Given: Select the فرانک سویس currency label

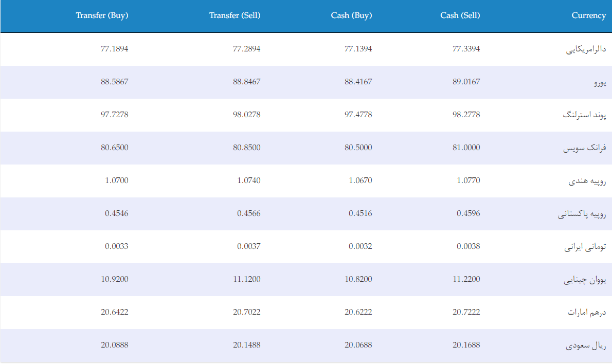Looking at the screenshot, I should [584, 148].
